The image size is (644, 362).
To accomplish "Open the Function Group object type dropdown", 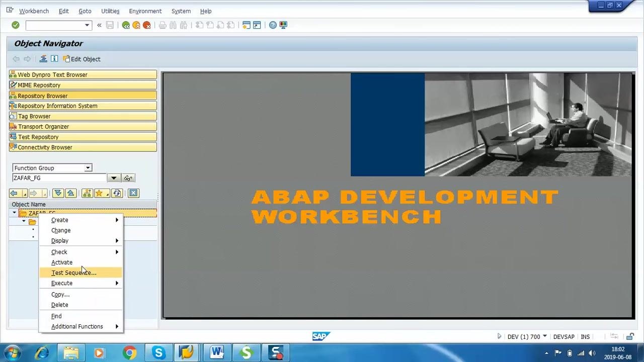I will pyautogui.click(x=88, y=168).
